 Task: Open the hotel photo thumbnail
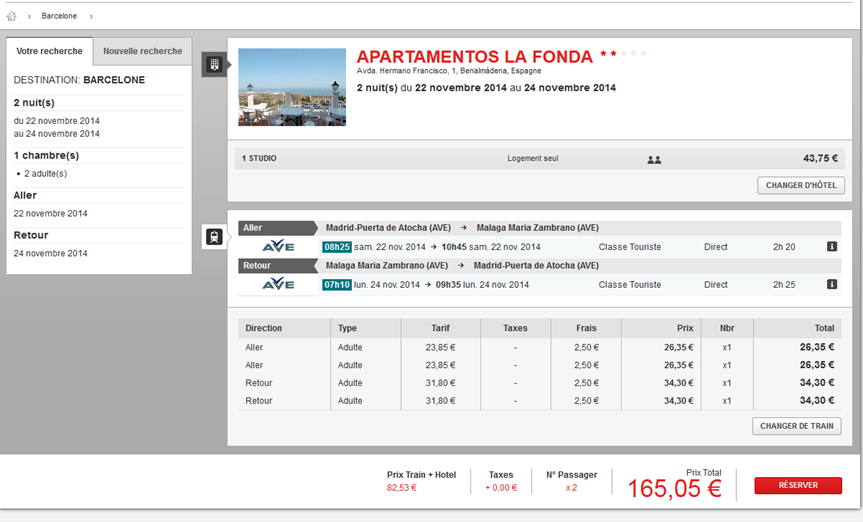click(x=292, y=87)
